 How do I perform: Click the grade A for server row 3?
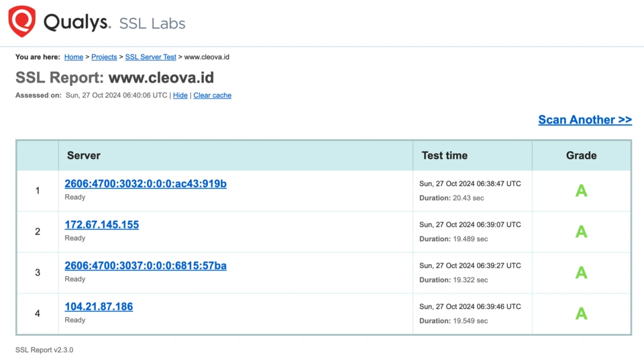tap(581, 273)
